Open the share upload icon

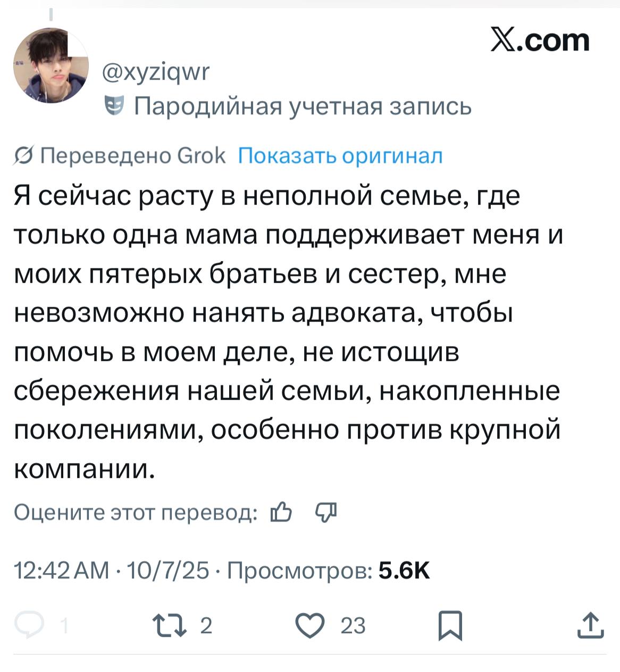click(591, 625)
